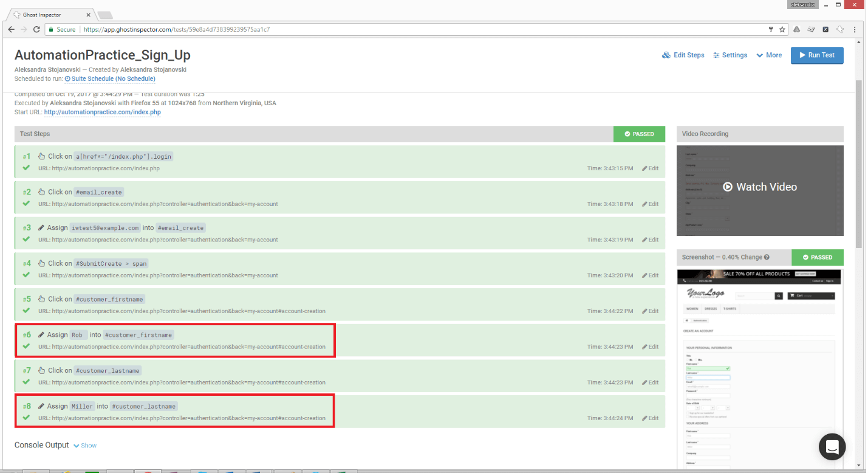This screenshot has width=868, height=473.
Task: Open the automationpractice.com Start URL link
Action: (103, 112)
